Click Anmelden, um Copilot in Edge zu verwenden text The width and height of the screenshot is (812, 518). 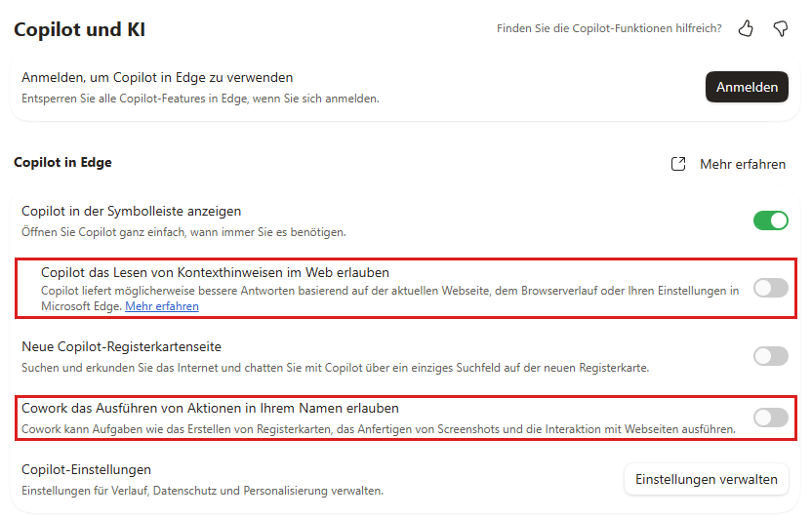tap(157, 78)
